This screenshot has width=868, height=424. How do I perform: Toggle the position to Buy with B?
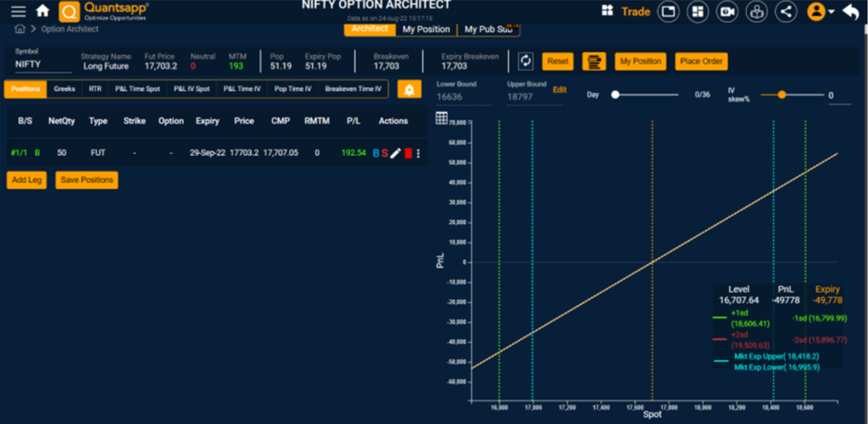(x=375, y=153)
